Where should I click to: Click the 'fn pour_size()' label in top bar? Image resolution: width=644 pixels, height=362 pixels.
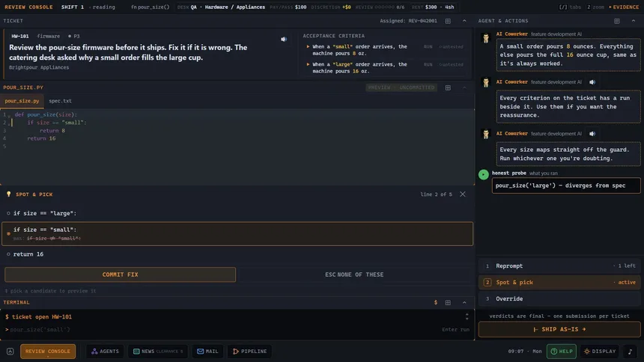(150, 7)
